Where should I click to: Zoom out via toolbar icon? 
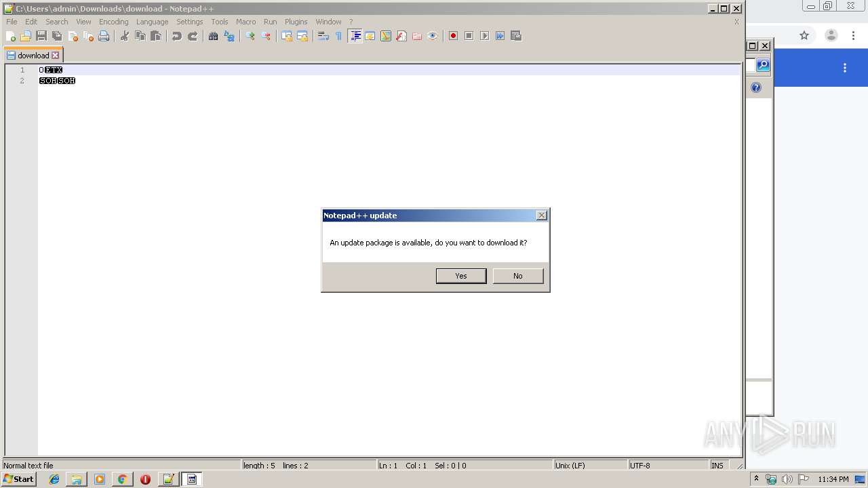pos(266,36)
